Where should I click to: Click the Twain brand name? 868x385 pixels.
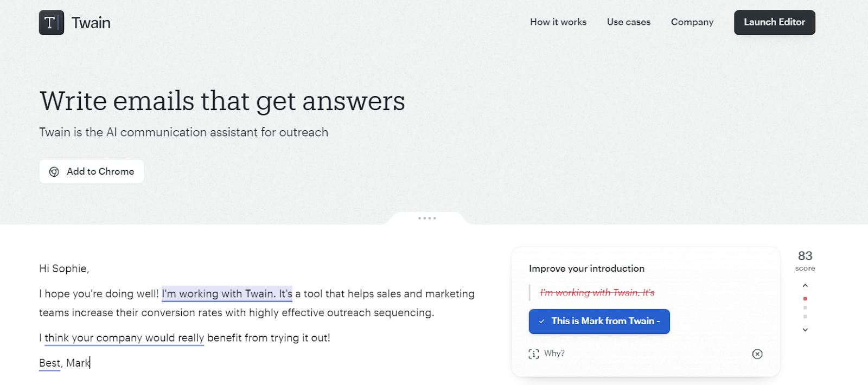(91, 23)
